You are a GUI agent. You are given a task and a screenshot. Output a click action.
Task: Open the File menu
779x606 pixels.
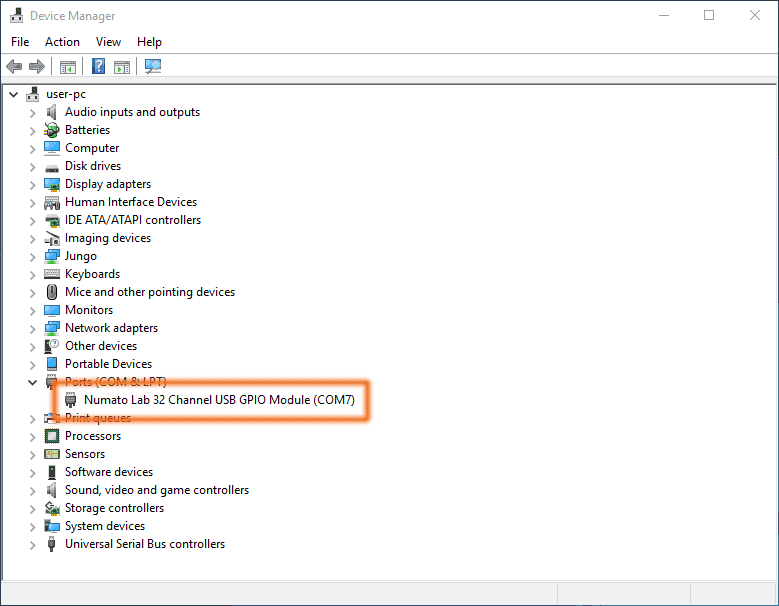pyautogui.click(x=20, y=42)
